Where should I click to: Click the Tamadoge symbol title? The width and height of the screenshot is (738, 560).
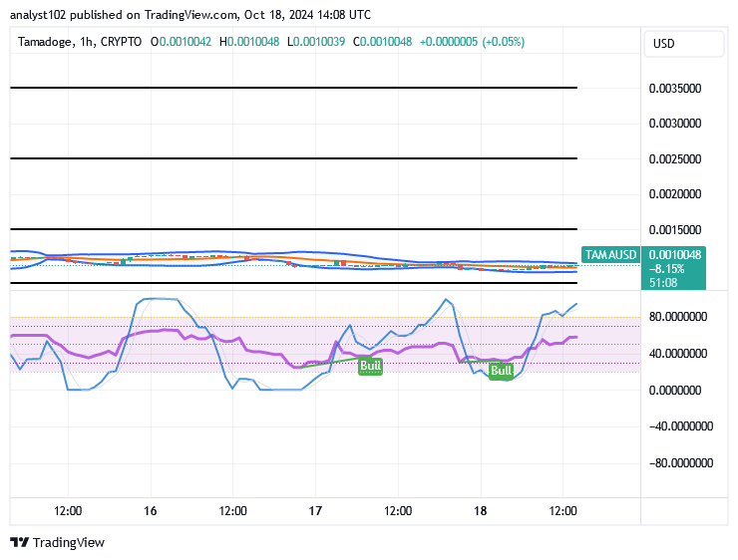click(x=48, y=42)
